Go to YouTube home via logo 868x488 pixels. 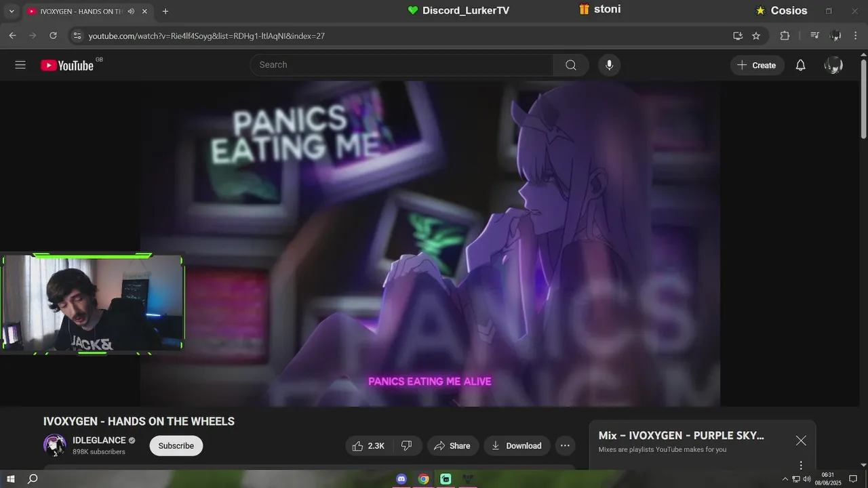click(x=67, y=65)
